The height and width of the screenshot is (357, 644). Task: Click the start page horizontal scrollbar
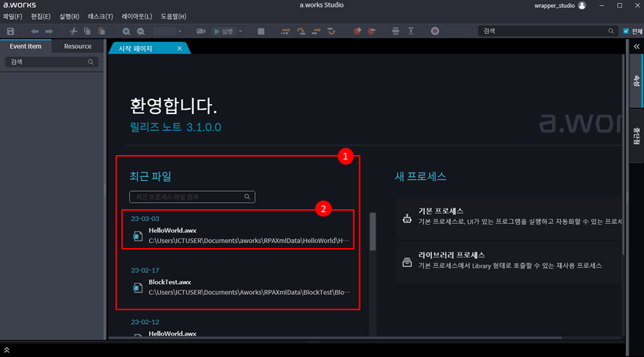(x=335, y=338)
